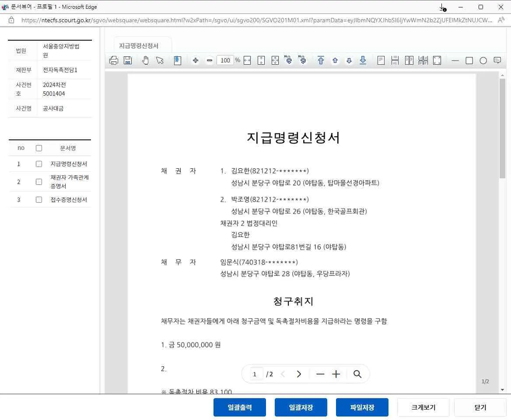
Task: Zoom out with the toolbar minus icon
Action: (210, 60)
